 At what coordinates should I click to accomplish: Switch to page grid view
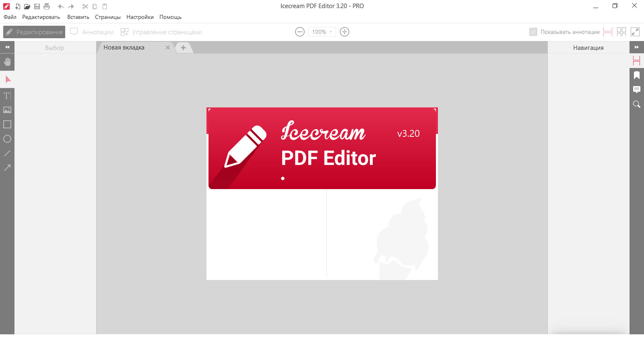(621, 32)
